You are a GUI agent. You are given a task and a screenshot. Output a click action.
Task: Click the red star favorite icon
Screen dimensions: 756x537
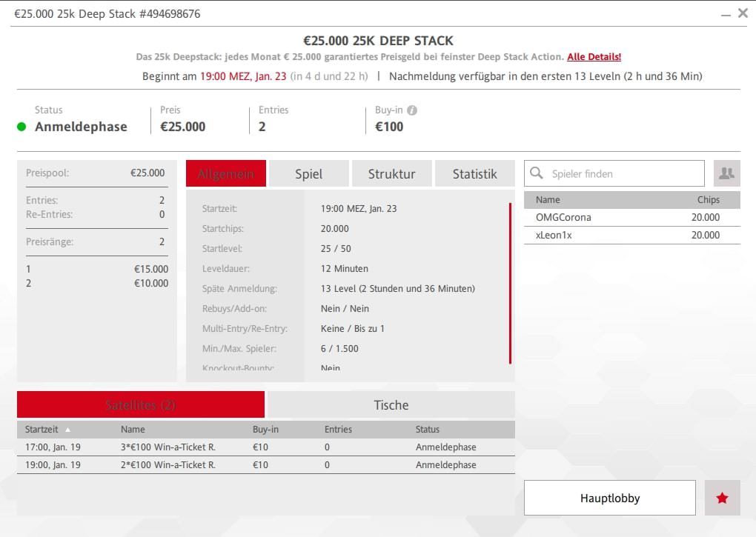(x=722, y=498)
